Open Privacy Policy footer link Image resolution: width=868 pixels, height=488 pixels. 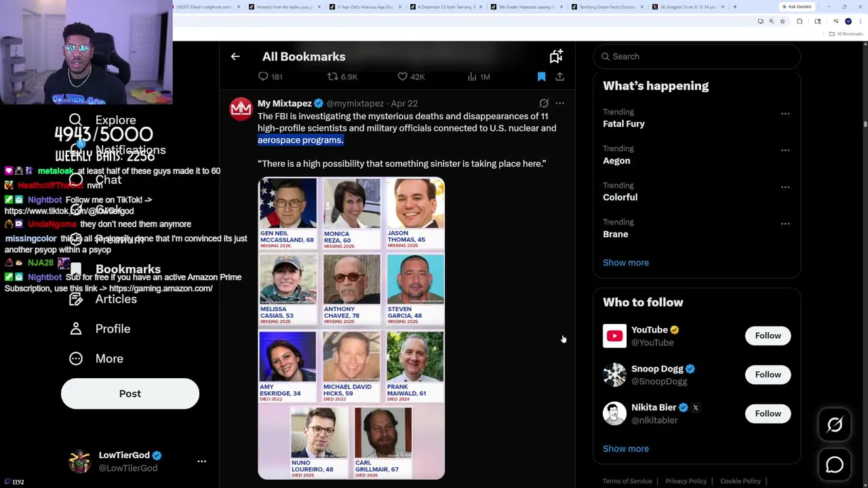[x=686, y=481]
